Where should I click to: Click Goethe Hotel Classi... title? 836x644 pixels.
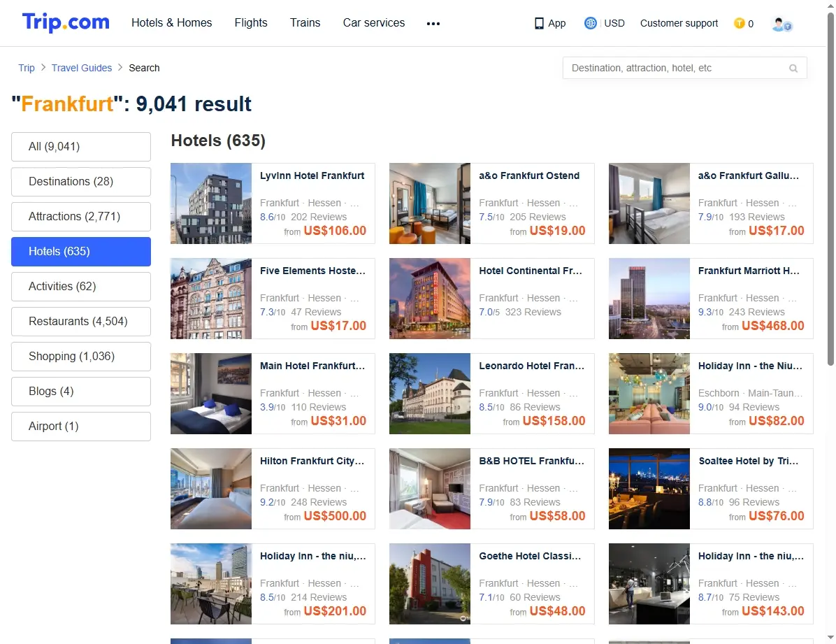coord(530,555)
